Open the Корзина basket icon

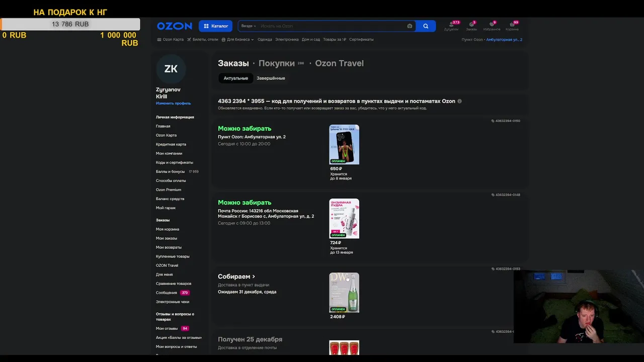click(512, 26)
